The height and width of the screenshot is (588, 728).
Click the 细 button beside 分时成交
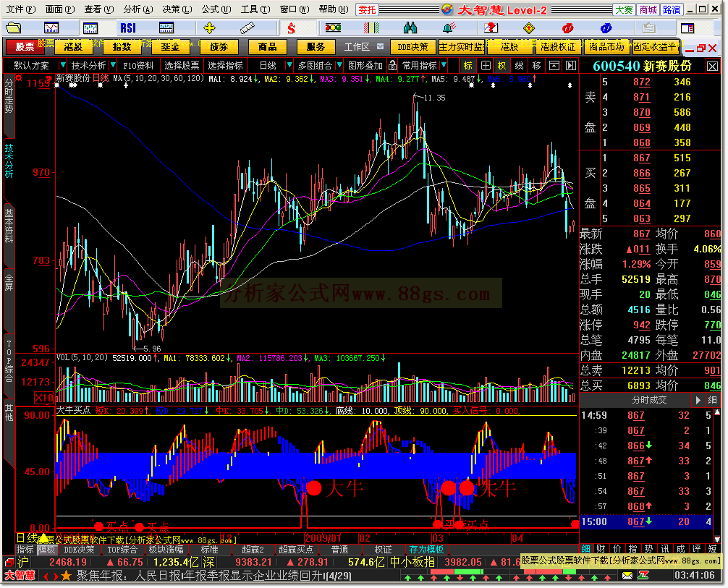pyautogui.click(x=712, y=399)
